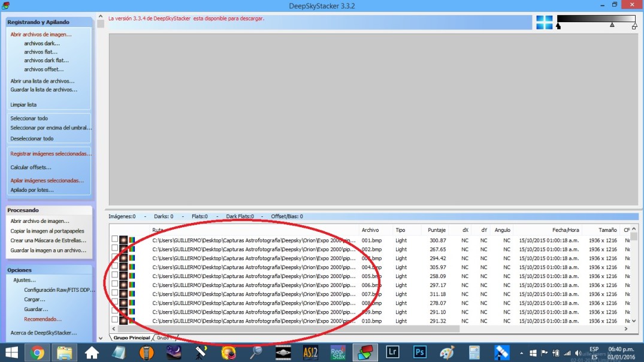The image size is (644, 362).
Task: Click the Tipo column header
Action: (400, 230)
